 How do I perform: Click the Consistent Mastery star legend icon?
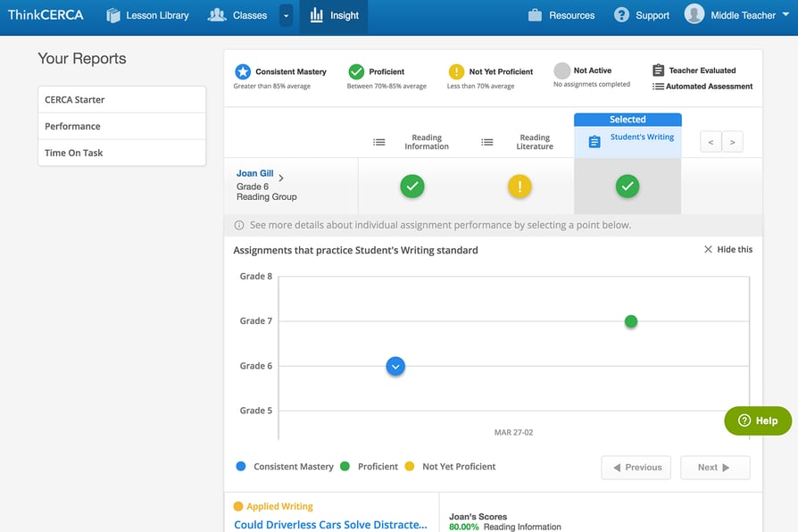pos(243,71)
